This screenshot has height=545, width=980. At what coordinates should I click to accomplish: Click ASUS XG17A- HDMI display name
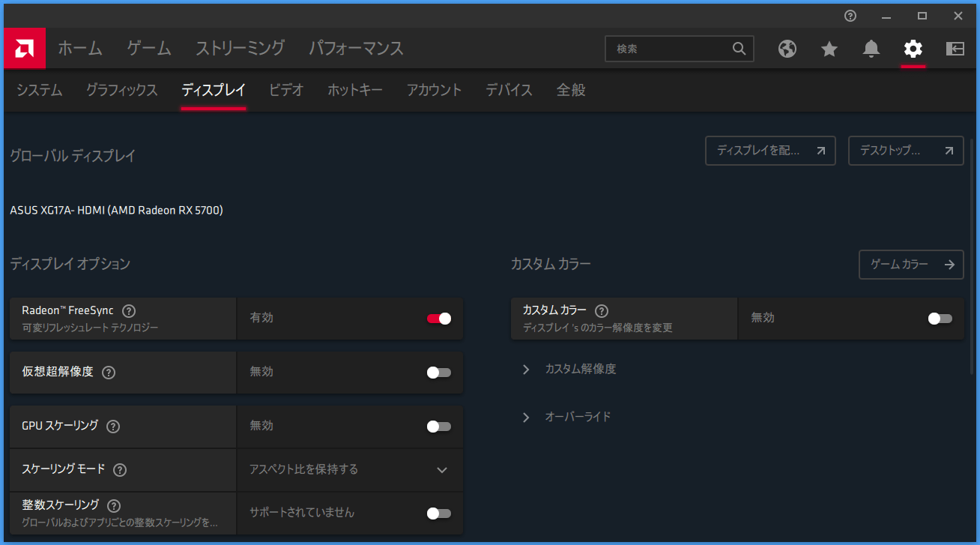116,211
